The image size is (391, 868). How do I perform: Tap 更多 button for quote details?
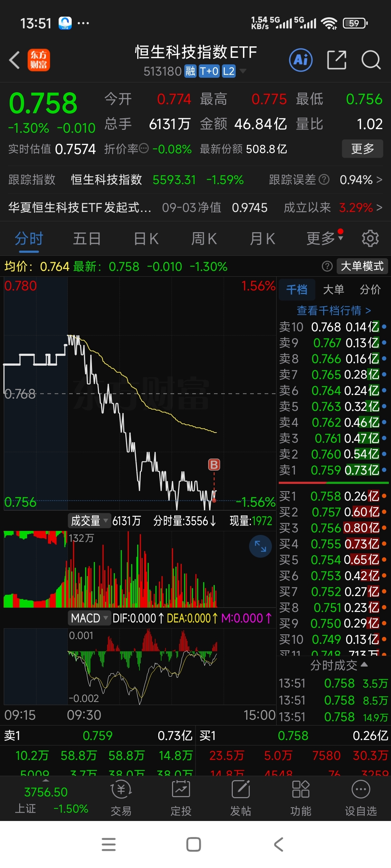click(x=362, y=149)
